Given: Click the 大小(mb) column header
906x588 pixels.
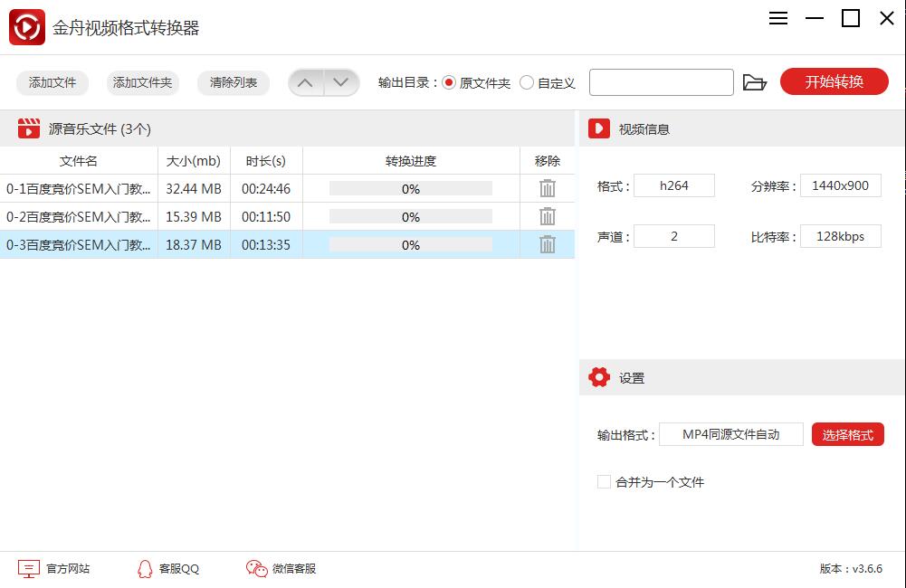Looking at the screenshot, I should 194,161.
